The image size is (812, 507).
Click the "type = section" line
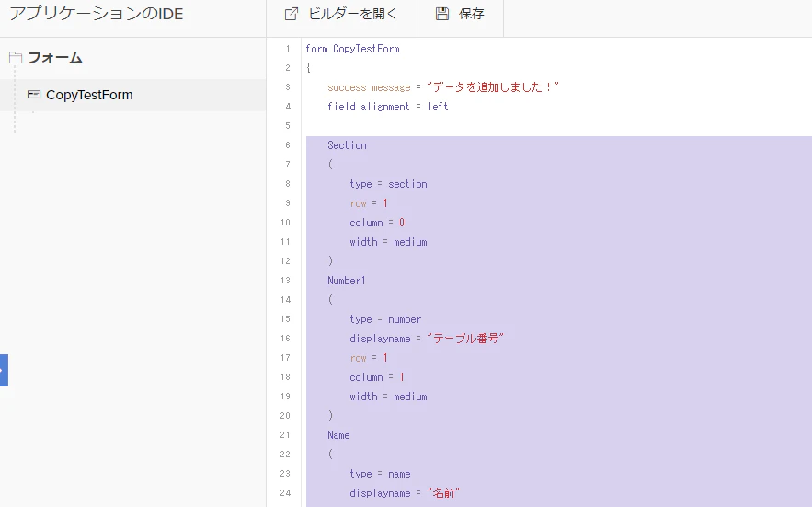[388, 184]
